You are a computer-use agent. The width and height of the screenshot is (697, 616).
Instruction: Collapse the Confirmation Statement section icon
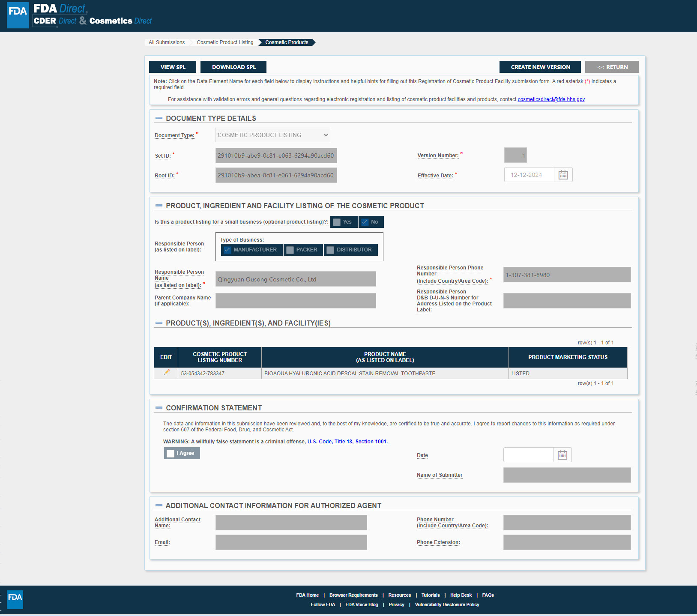[159, 408]
